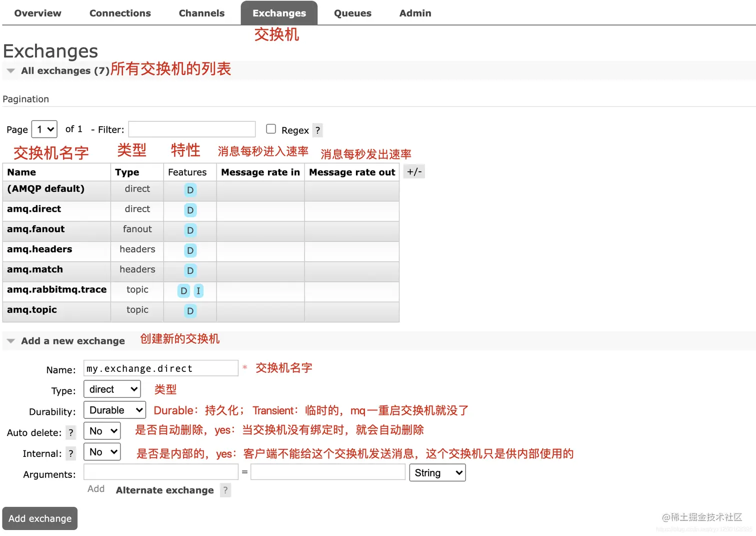Show the Internal help tooltip
The width and height of the screenshot is (756, 536).
(71, 454)
